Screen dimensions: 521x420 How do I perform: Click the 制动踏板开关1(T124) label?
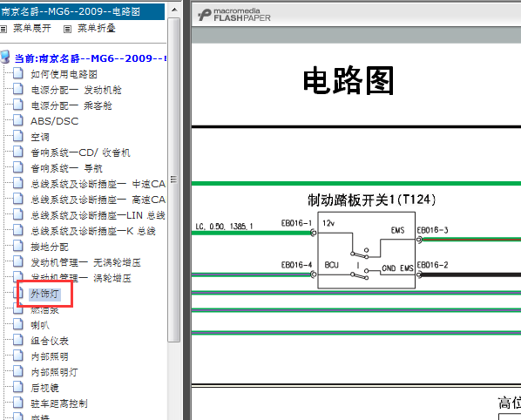coord(371,200)
